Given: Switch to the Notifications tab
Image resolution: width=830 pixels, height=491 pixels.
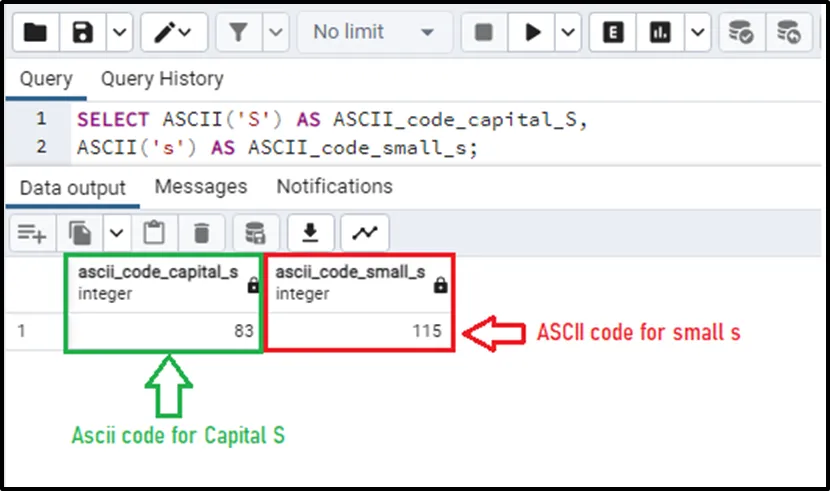Looking at the screenshot, I should point(334,187).
